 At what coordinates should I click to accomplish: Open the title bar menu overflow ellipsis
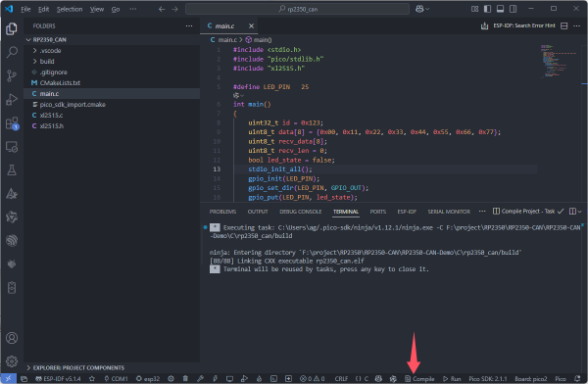pyautogui.click(x=132, y=9)
